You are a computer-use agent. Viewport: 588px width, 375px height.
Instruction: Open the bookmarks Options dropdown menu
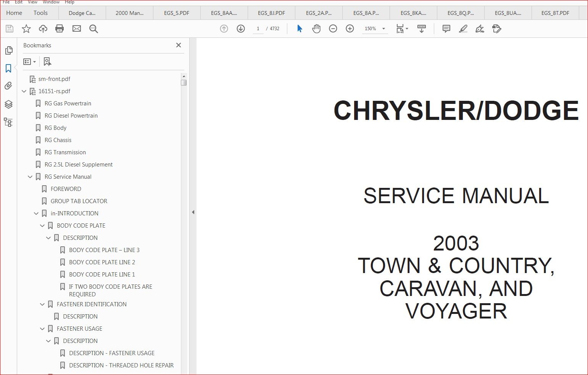pyautogui.click(x=29, y=61)
